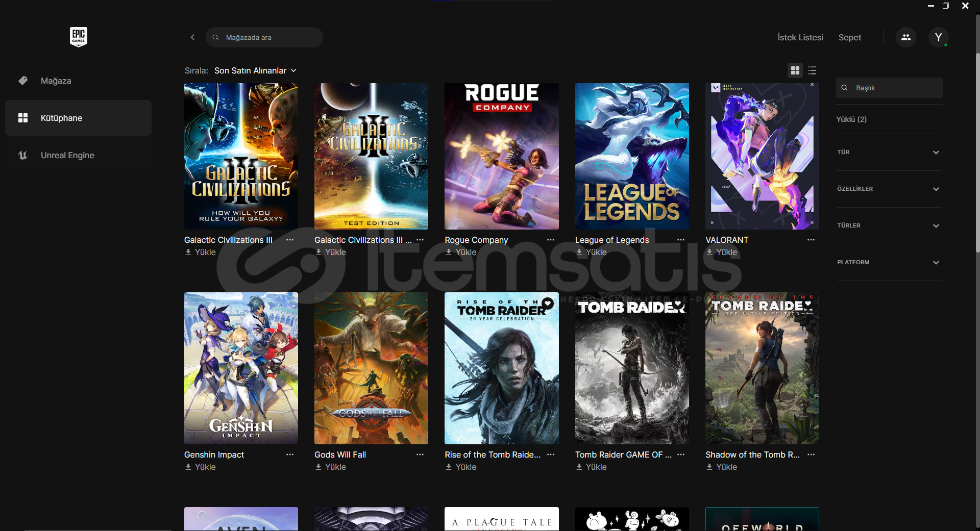Open VALORANT cover art
The width and height of the screenshot is (980, 531).
pos(762,156)
